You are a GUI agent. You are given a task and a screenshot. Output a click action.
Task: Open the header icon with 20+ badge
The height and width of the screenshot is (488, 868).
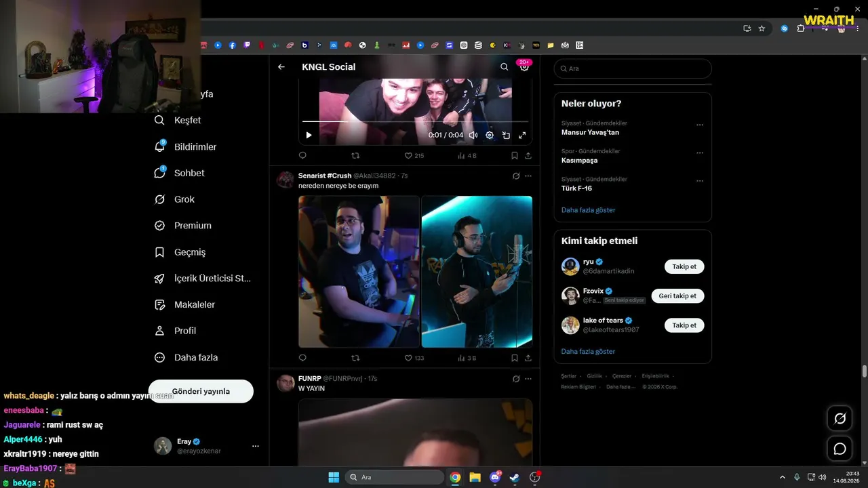point(524,66)
